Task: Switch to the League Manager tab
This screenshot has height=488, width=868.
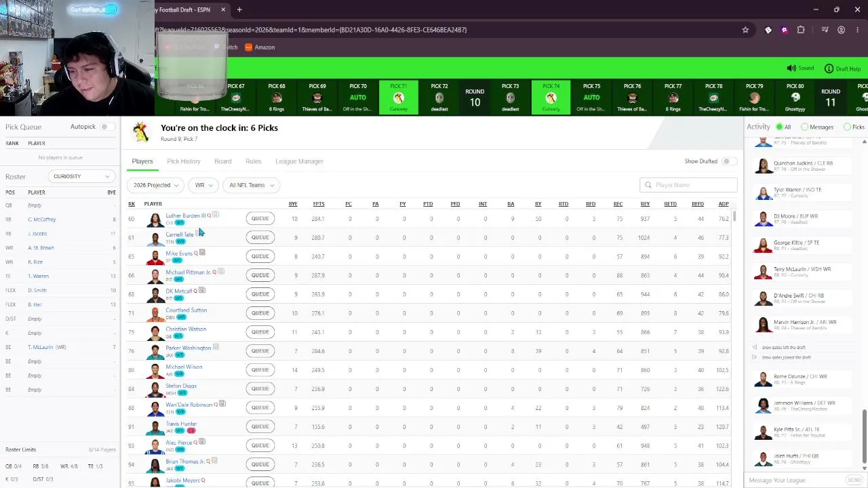Action: point(300,161)
